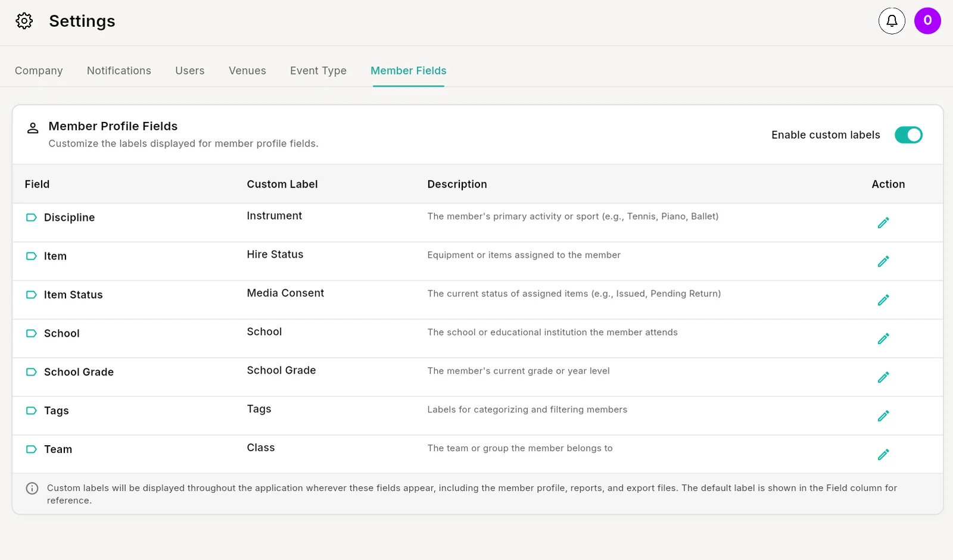Edit the Item field label
This screenshot has width=953, height=560.
click(x=883, y=261)
